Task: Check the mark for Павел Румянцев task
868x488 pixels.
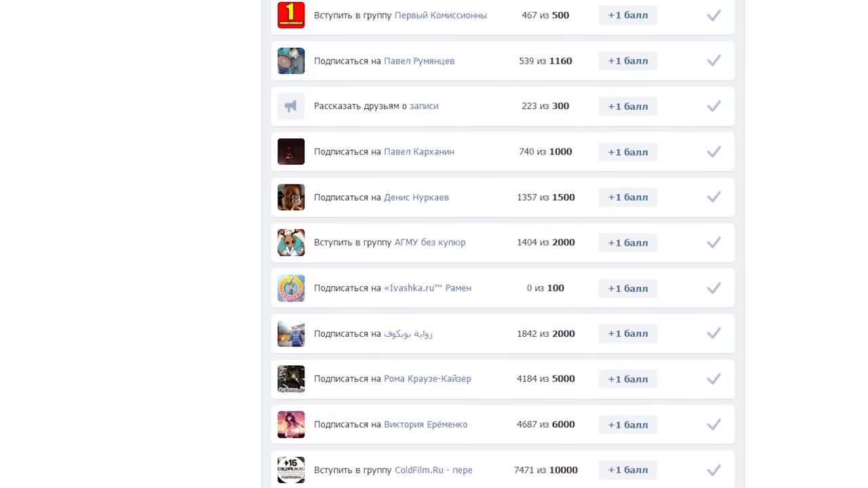Action: click(713, 61)
